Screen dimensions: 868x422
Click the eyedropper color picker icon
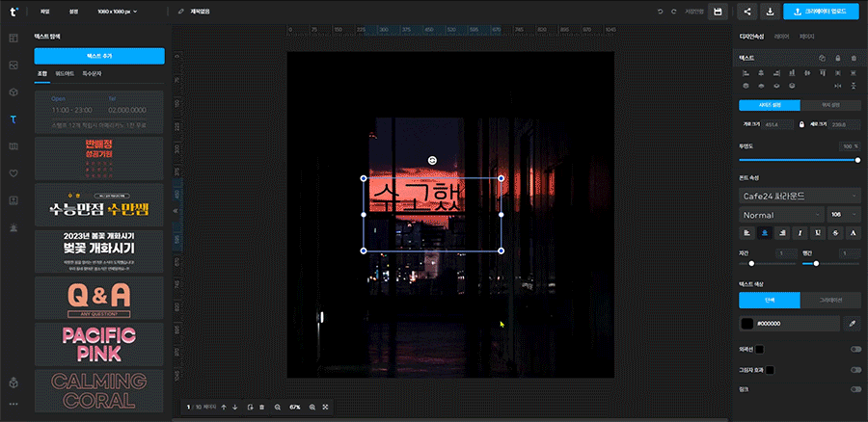(x=852, y=324)
